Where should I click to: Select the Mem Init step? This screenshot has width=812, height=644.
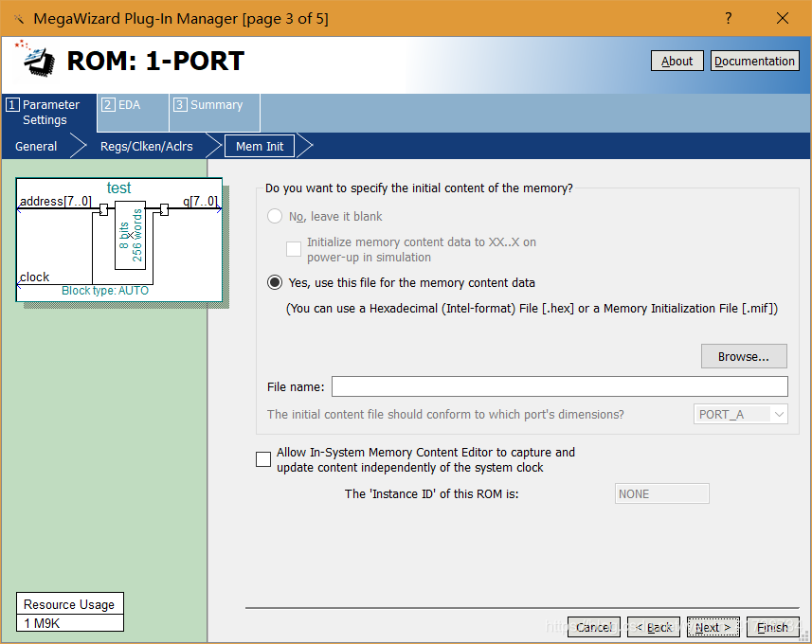(x=260, y=147)
